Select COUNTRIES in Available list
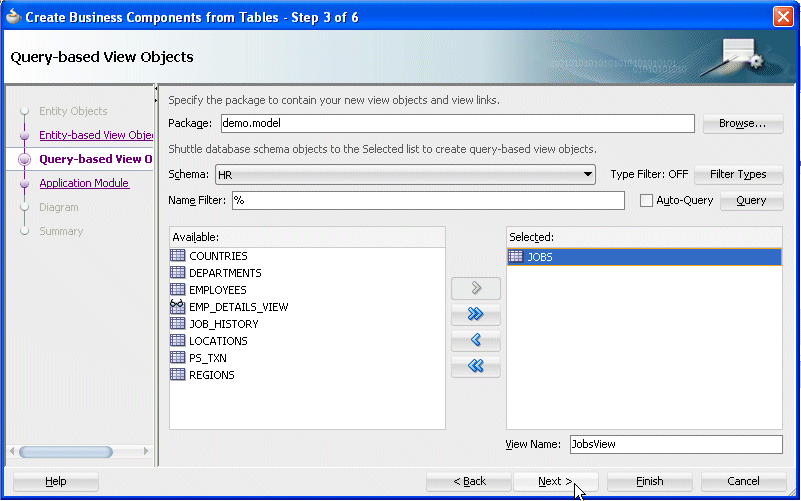The height and width of the screenshot is (501, 801). (218, 256)
